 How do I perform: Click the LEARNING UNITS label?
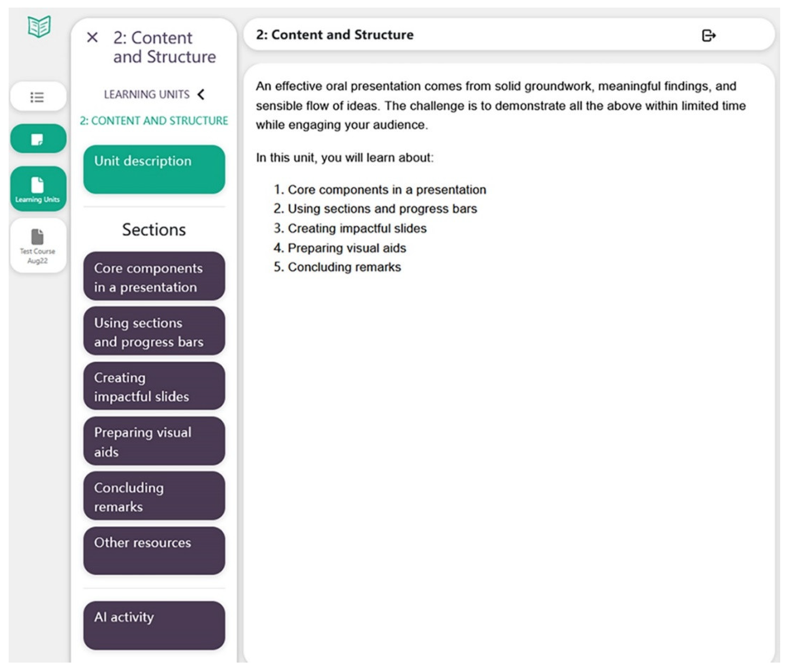point(147,94)
